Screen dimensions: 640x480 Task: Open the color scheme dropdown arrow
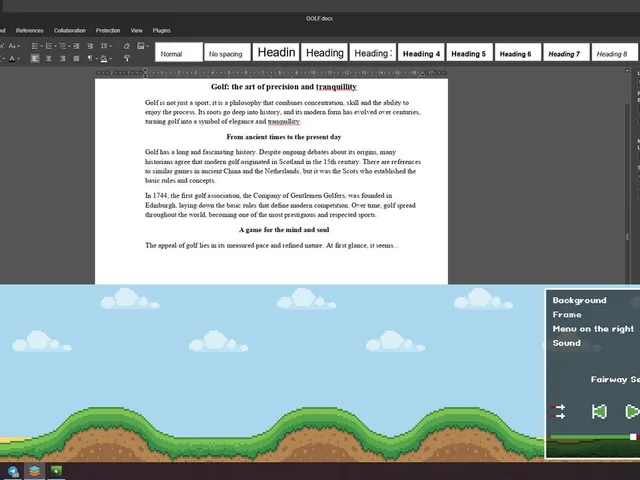(x=147, y=46)
